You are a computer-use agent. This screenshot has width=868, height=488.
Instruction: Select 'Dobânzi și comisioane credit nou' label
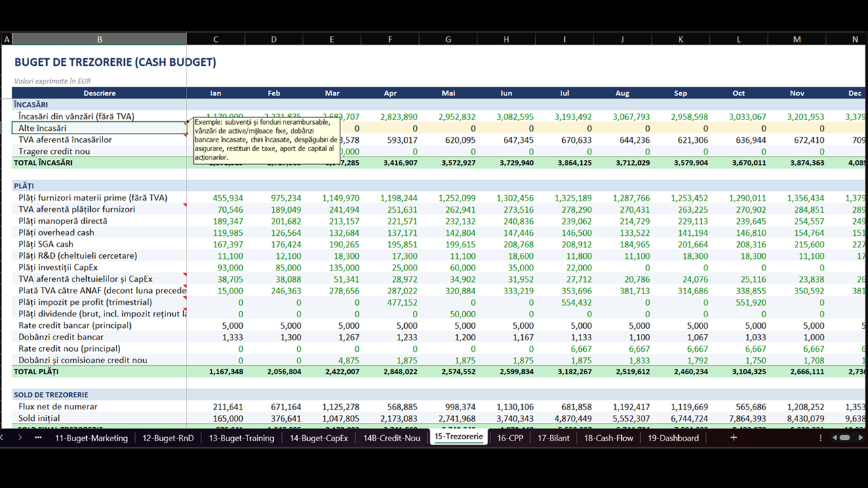[x=83, y=360]
